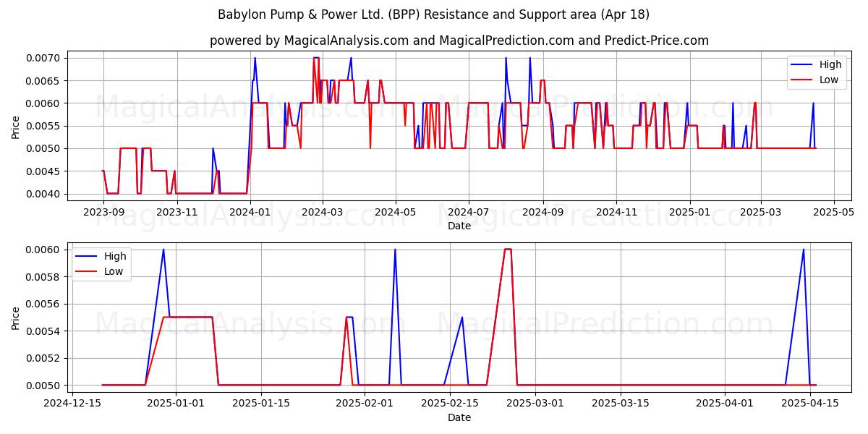Click the 2025-03-15 date tick label
Screen dimensions: 868x434
621,404
